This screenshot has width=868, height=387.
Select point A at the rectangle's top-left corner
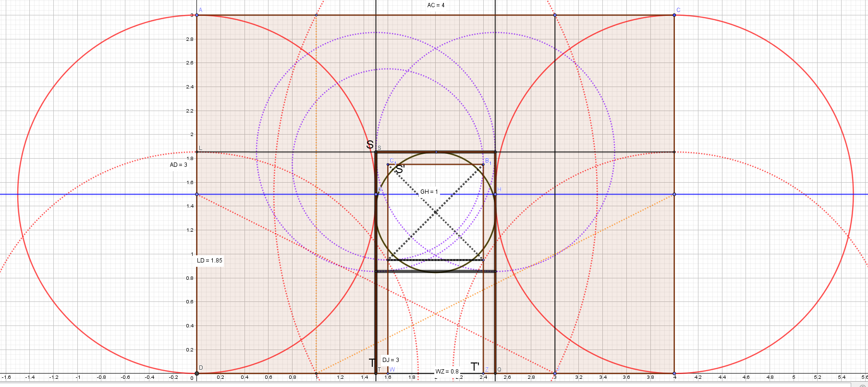coord(197,15)
